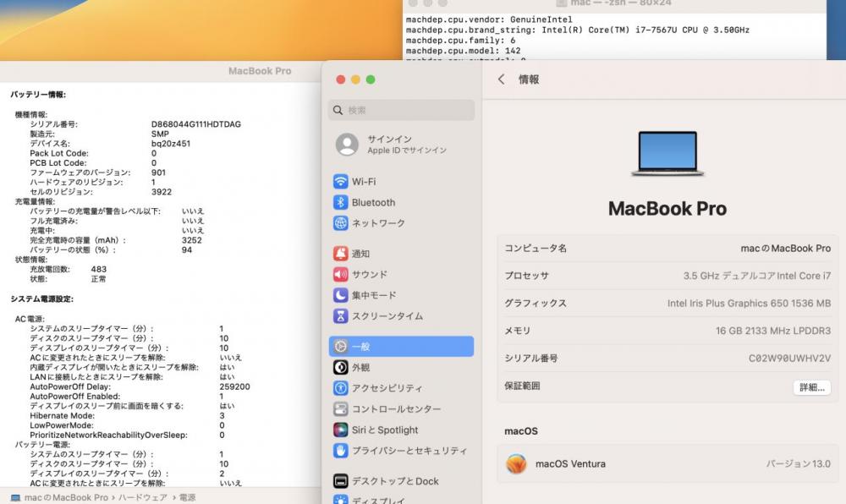This screenshot has height=504, width=846.
Task: Open Siri と Spotlight icon
Action: click(340, 430)
